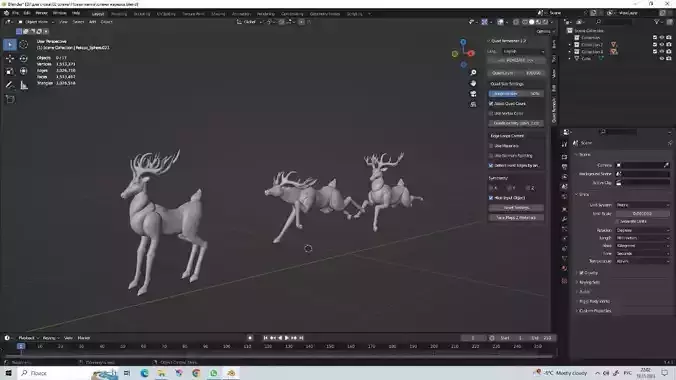
Task: Open the View Layer properties tab icon
Action: coord(564,176)
